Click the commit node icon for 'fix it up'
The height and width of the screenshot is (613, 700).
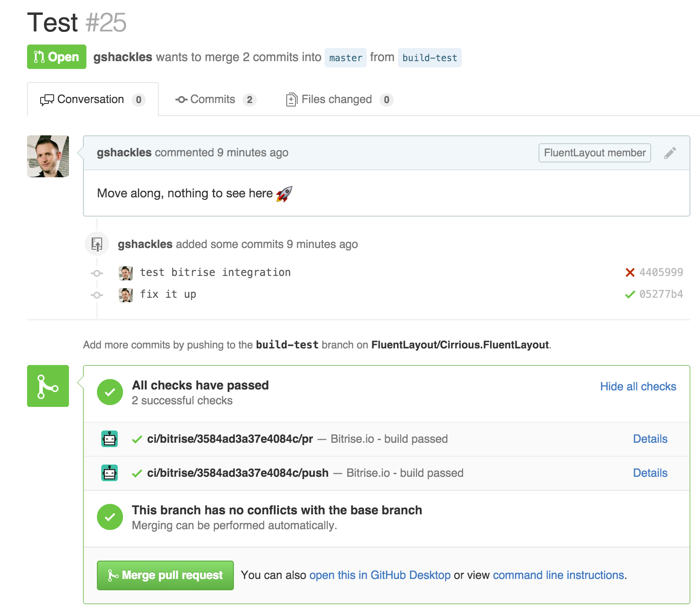97,295
